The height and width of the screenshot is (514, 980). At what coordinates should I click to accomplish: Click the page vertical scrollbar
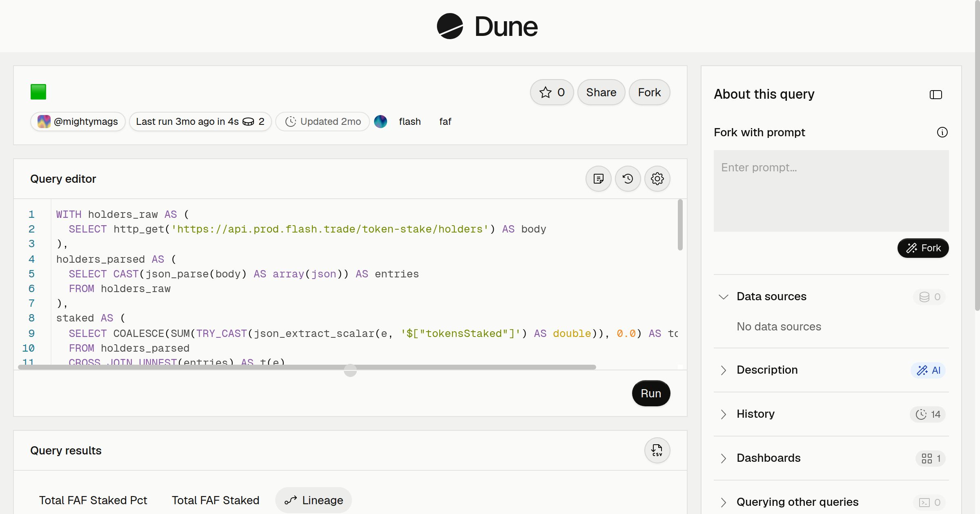(977, 155)
